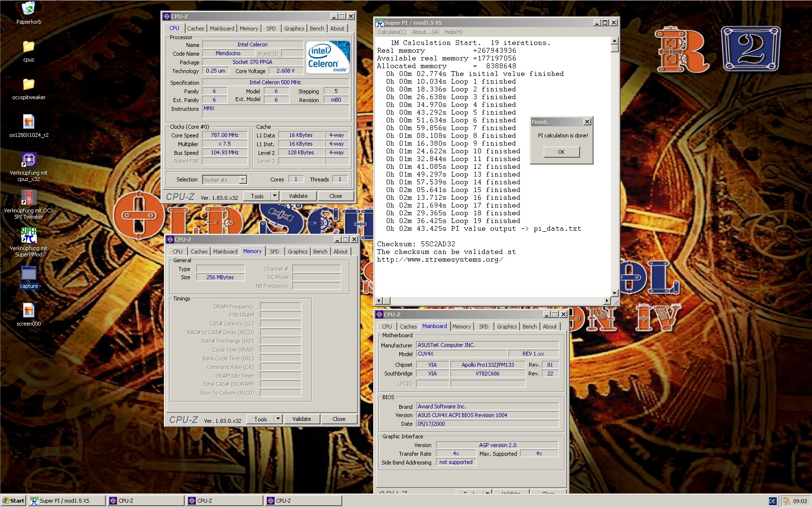Click OK in the Finish dialog
Viewport: 812px width, 508px height.
click(561, 152)
